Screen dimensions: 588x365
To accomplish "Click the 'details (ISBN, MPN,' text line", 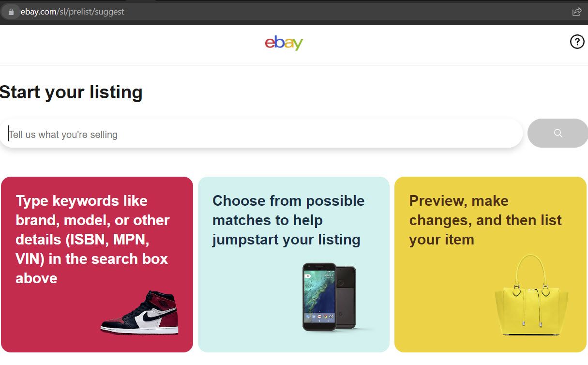I will (82, 239).
